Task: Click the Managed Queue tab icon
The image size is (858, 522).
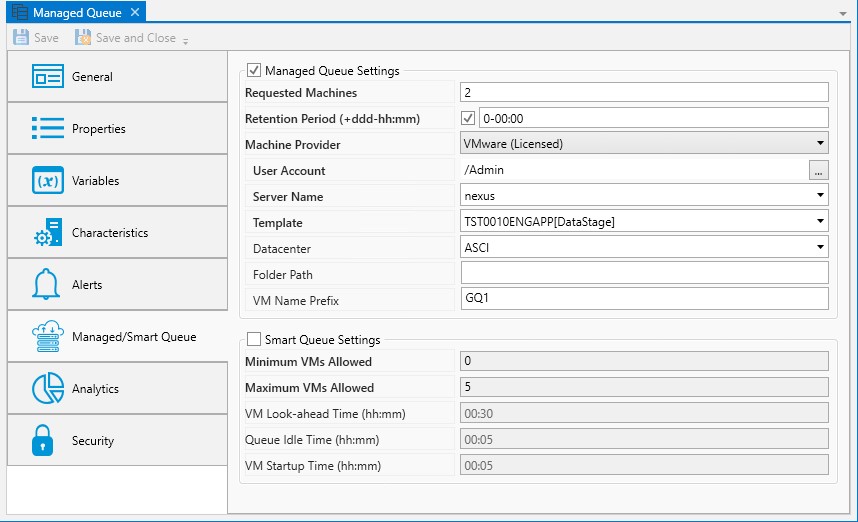Action: click(20, 12)
